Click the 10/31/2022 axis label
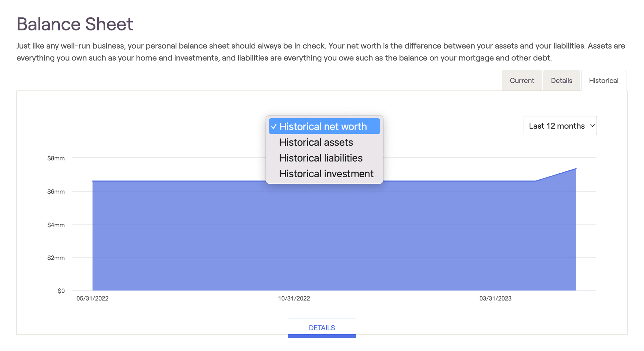The height and width of the screenshot is (351, 644). [x=294, y=298]
